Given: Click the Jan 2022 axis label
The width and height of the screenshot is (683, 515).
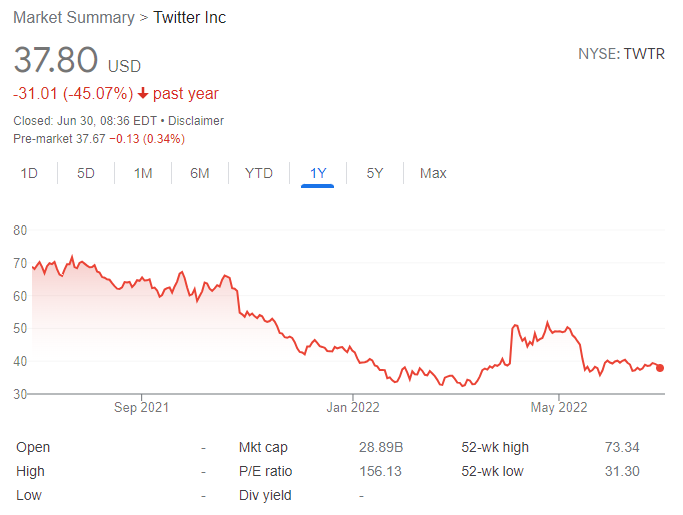Looking at the screenshot, I should click(x=352, y=407).
